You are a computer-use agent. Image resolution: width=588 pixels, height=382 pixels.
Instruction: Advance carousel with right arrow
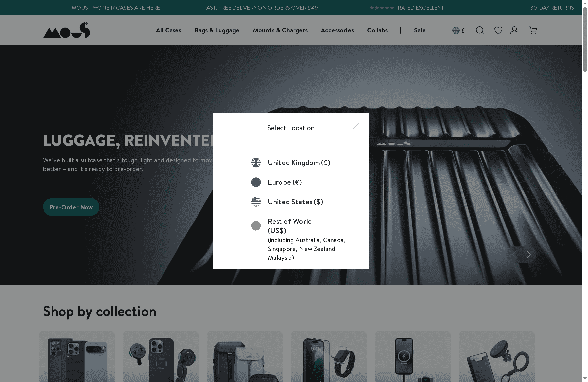point(528,254)
